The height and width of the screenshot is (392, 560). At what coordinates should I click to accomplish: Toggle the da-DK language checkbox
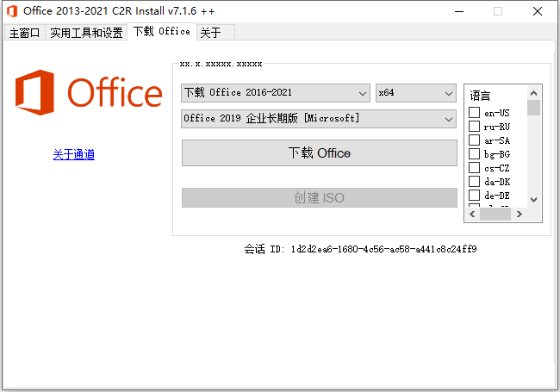[474, 182]
